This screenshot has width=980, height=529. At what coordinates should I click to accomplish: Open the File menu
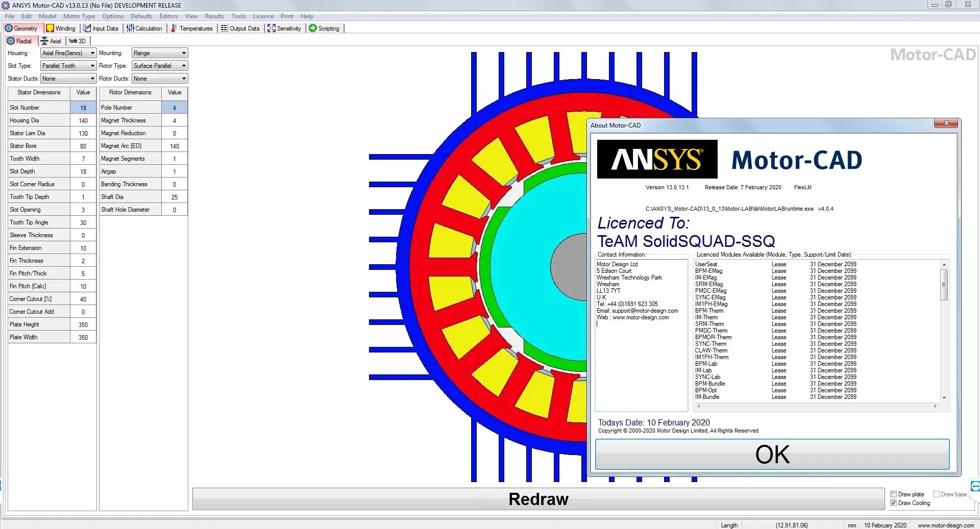pos(10,16)
